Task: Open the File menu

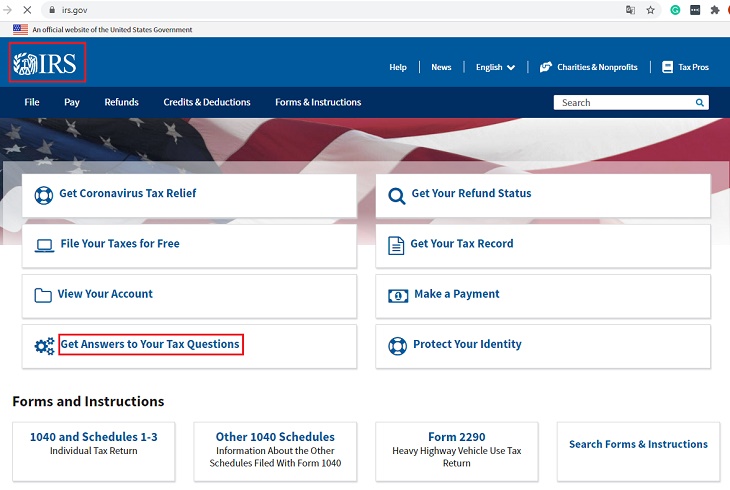Action: (x=32, y=102)
